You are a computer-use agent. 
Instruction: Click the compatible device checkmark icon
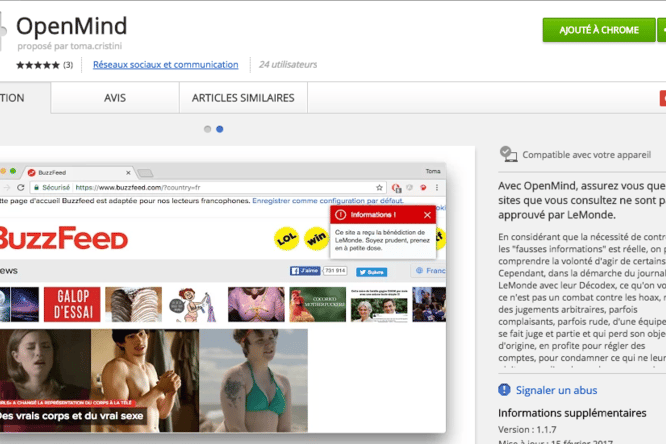pos(508,154)
